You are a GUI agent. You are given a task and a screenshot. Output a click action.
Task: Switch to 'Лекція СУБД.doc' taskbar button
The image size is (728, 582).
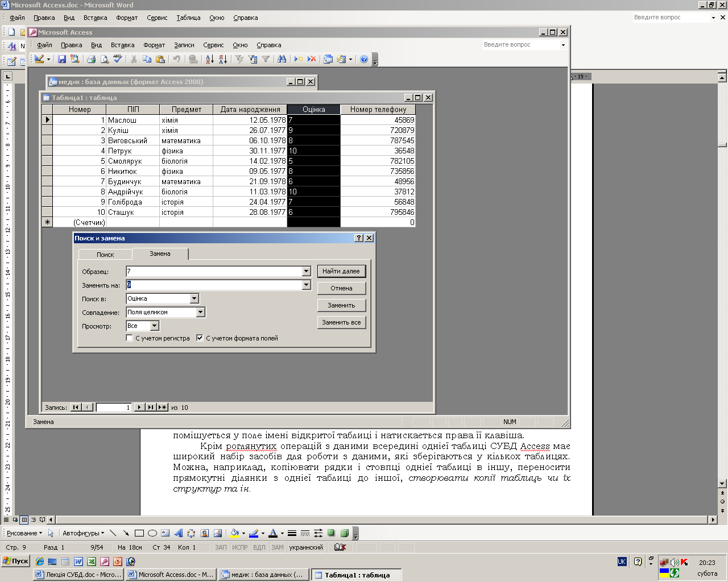click(x=78, y=575)
